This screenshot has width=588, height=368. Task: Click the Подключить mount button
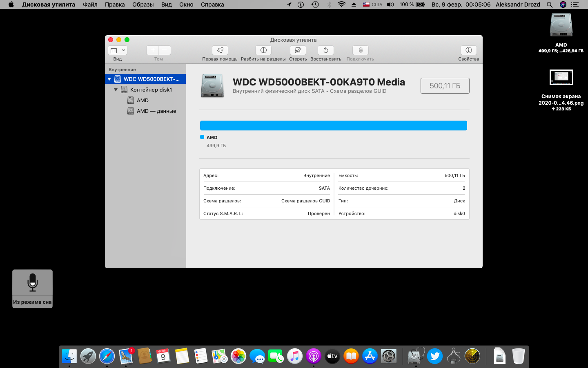[361, 50]
